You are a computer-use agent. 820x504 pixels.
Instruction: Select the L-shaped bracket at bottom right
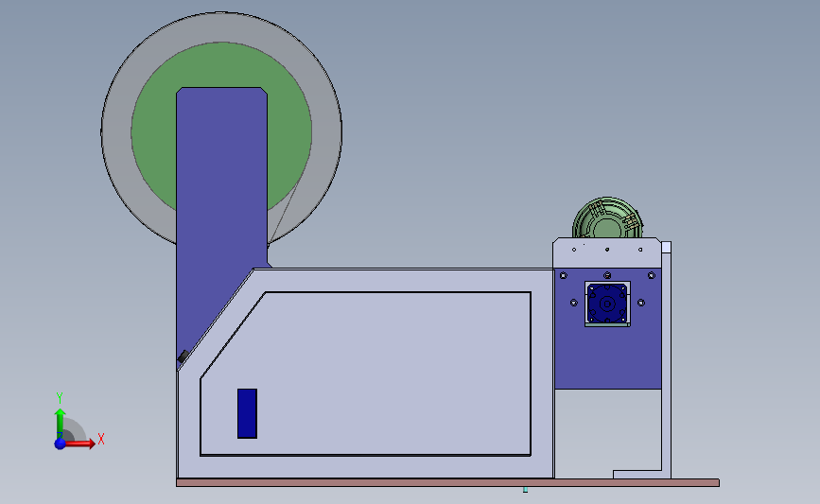(x=640, y=474)
